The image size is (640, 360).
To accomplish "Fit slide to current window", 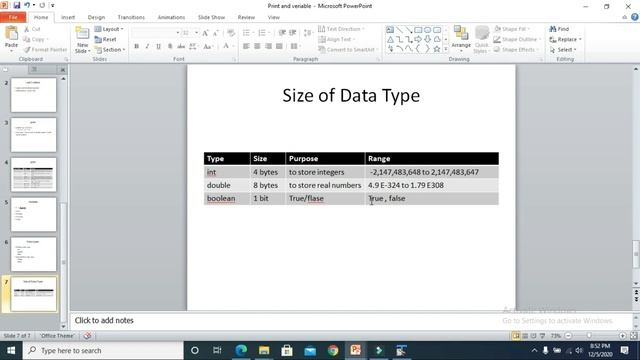I will point(633,336).
